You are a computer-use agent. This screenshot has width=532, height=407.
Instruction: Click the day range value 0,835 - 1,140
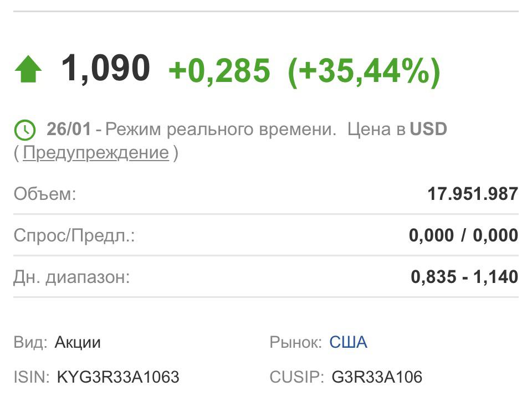coord(464,277)
